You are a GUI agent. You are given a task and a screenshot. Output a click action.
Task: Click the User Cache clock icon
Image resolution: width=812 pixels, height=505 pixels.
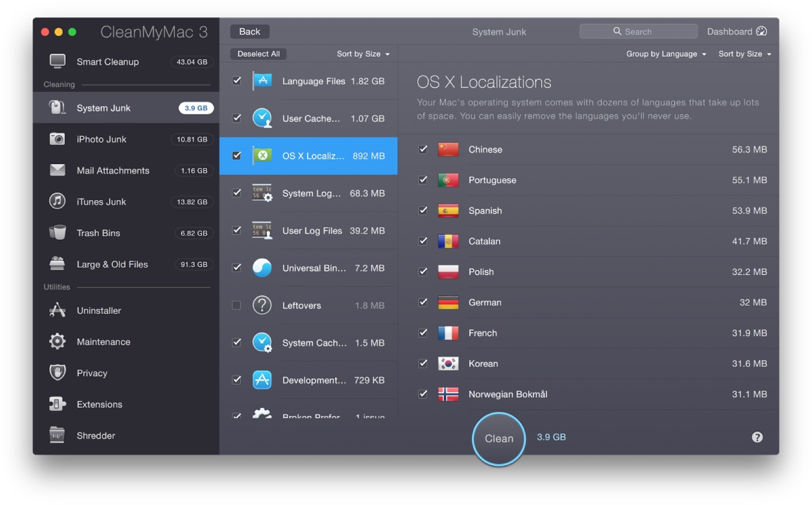click(x=262, y=118)
